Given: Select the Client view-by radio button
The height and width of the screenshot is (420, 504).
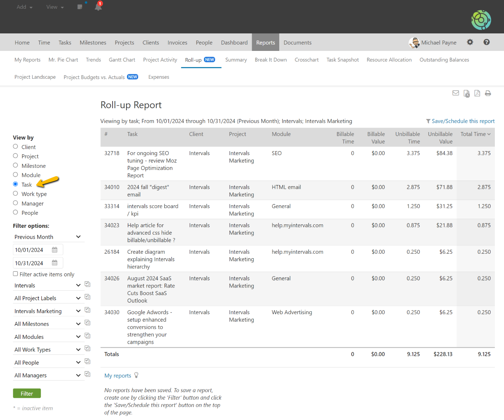Looking at the screenshot, I should point(16,147).
